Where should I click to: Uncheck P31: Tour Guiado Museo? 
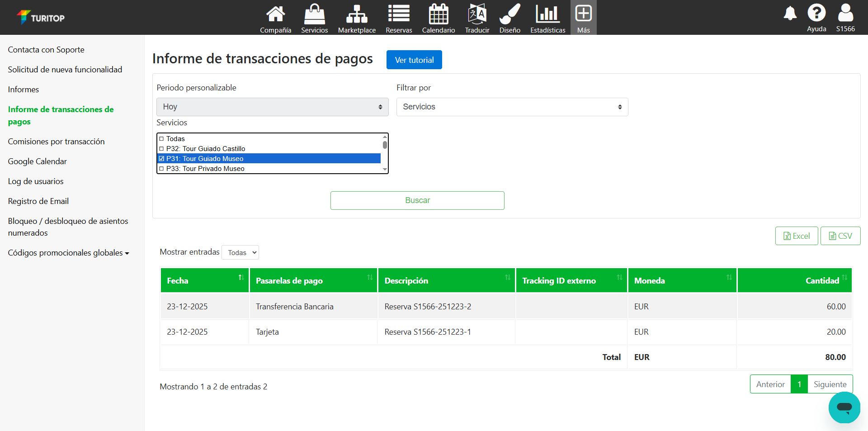tap(162, 159)
